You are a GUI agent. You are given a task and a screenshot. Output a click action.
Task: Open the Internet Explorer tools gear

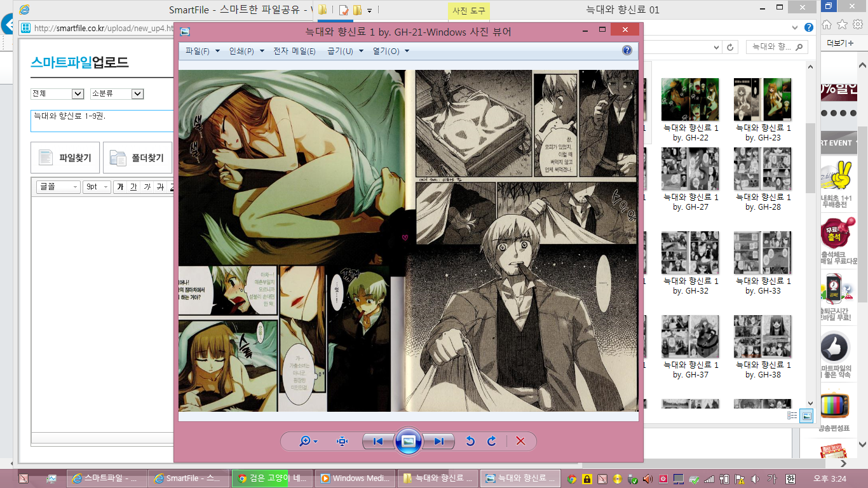pyautogui.click(x=857, y=25)
